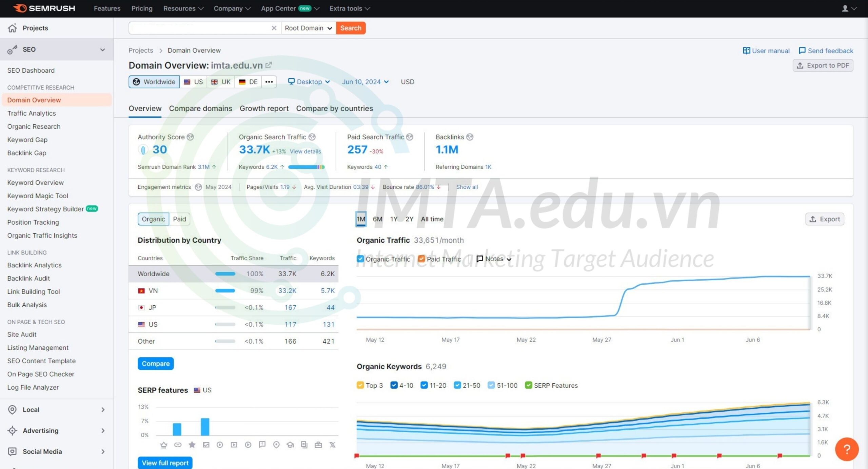Viewport: 868px width, 469px height.
Task: Click the Sitelinks chain icon
Action: [178, 445]
